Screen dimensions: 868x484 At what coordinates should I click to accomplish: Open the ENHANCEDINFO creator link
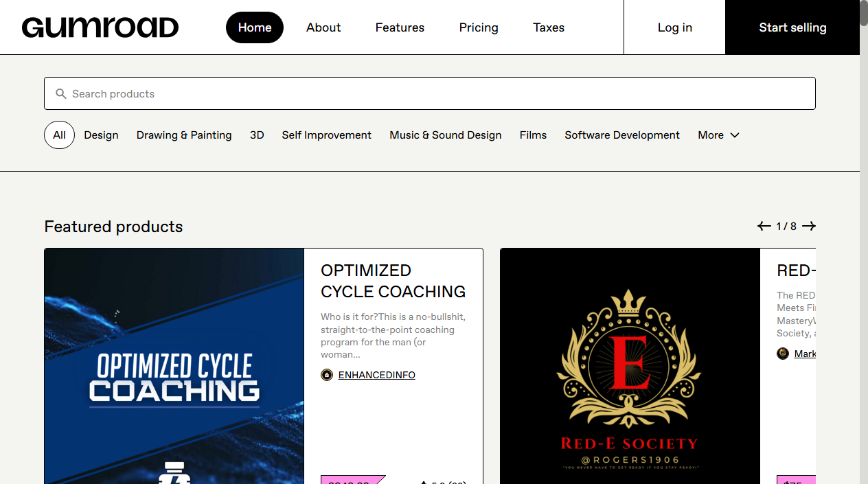pyautogui.click(x=377, y=375)
